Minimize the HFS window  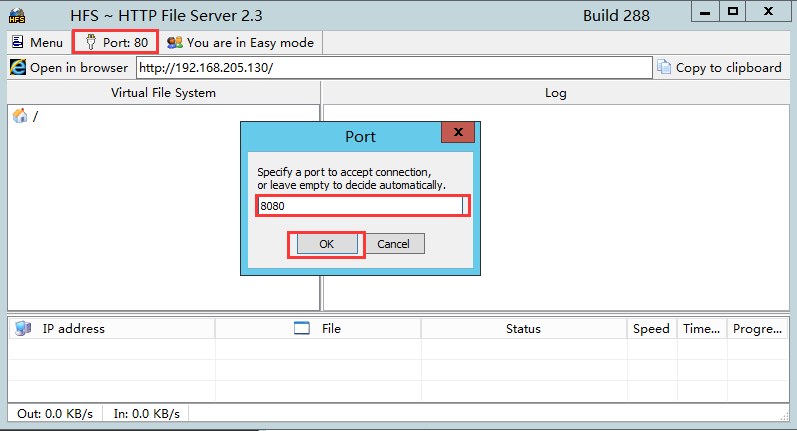(x=705, y=12)
